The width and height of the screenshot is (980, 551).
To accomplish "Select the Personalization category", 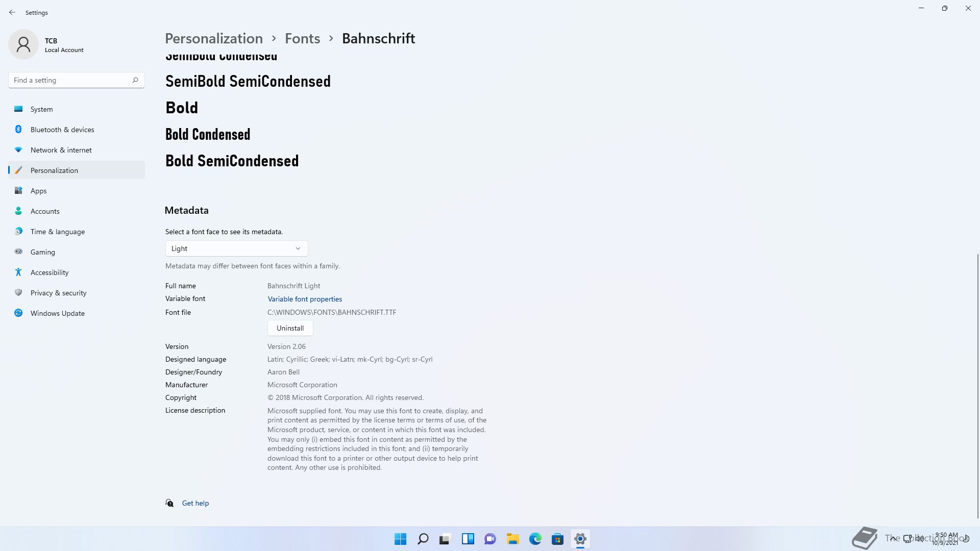I will (77, 170).
